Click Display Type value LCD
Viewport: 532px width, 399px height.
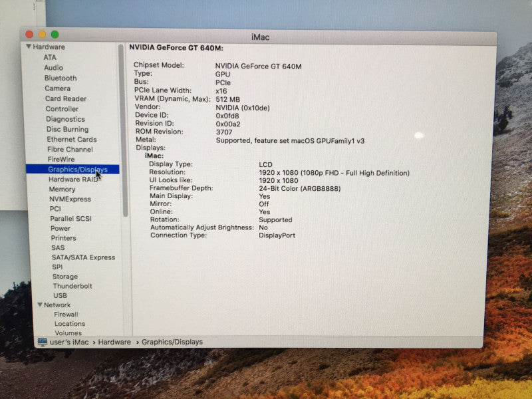pyautogui.click(x=265, y=164)
